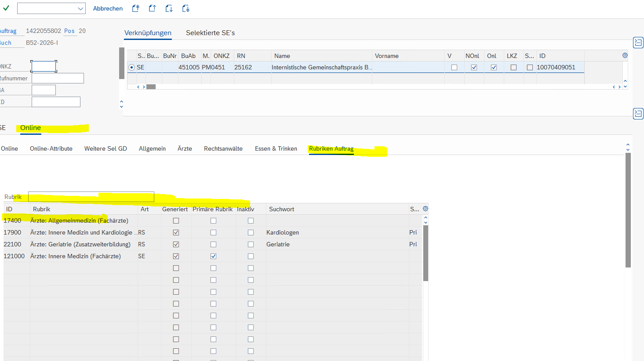Toggle Inaktiv checkbox for Geriatrie row
This screenshot has height=361, width=644.
click(x=251, y=244)
